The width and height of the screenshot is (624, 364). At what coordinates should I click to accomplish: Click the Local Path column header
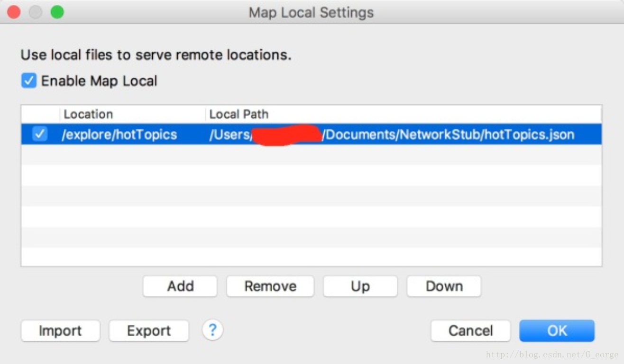point(404,114)
